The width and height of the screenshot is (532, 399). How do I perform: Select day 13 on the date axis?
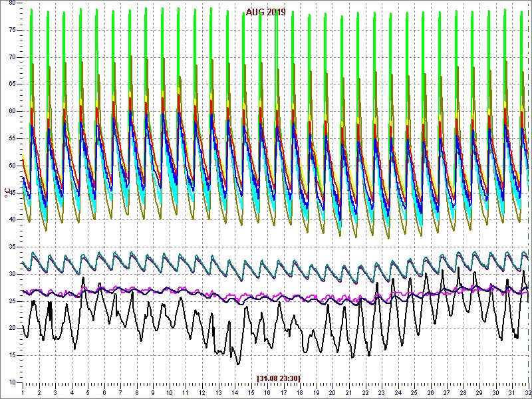218,392
